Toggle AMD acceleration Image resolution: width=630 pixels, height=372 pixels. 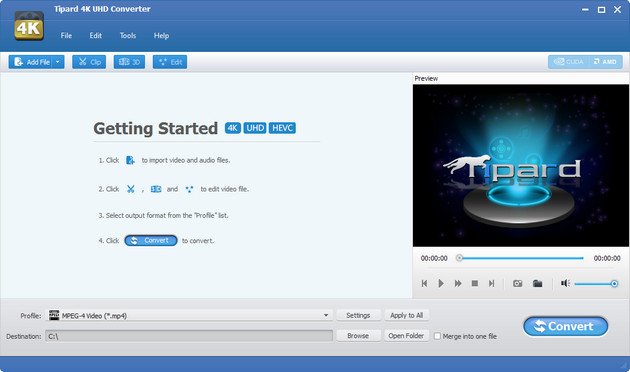point(605,62)
